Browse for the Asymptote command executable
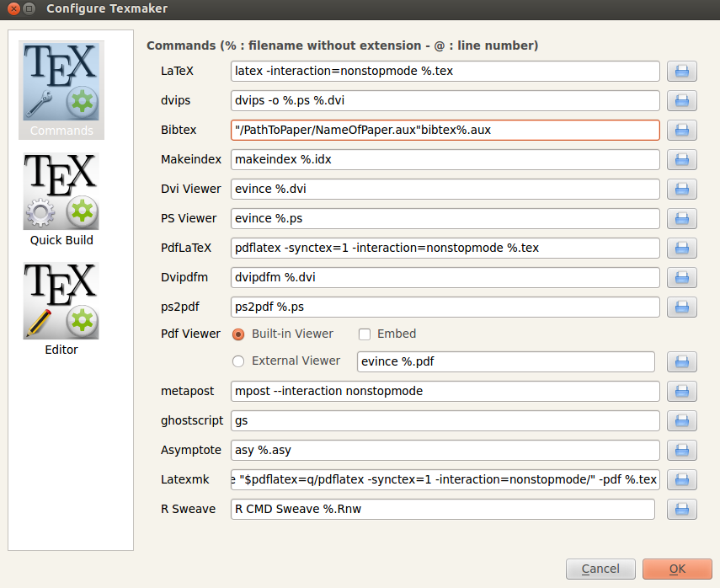This screenshot has height=588, width=720. [x=682, y=450]
